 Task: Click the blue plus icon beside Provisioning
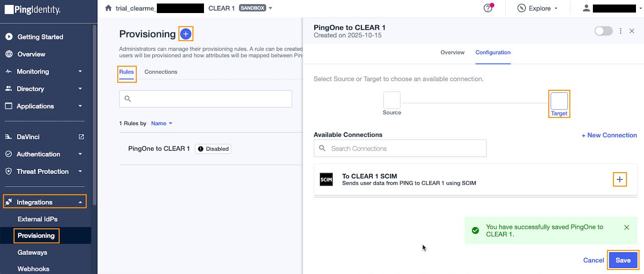186,34
